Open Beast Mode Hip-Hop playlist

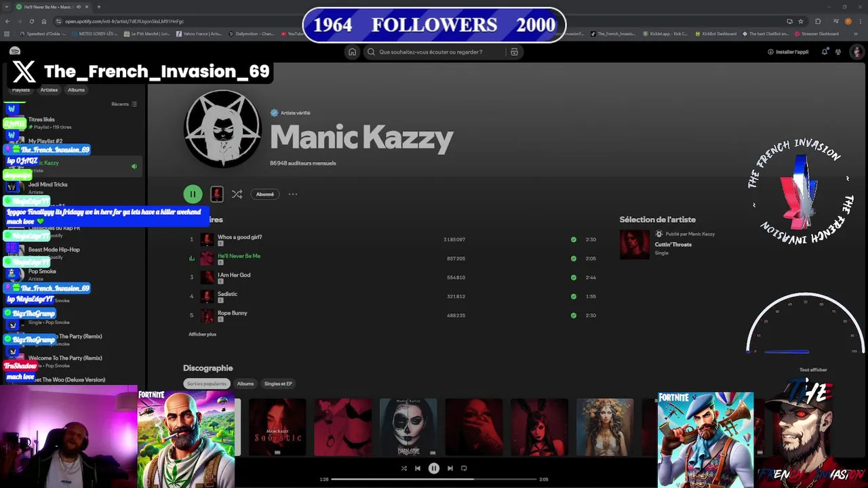click(72, 253)
